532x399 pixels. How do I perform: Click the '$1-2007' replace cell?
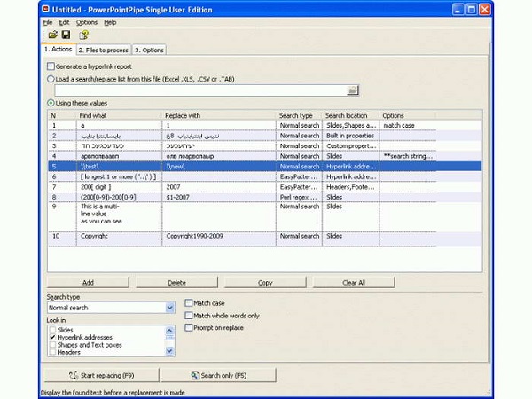(219, 197)
